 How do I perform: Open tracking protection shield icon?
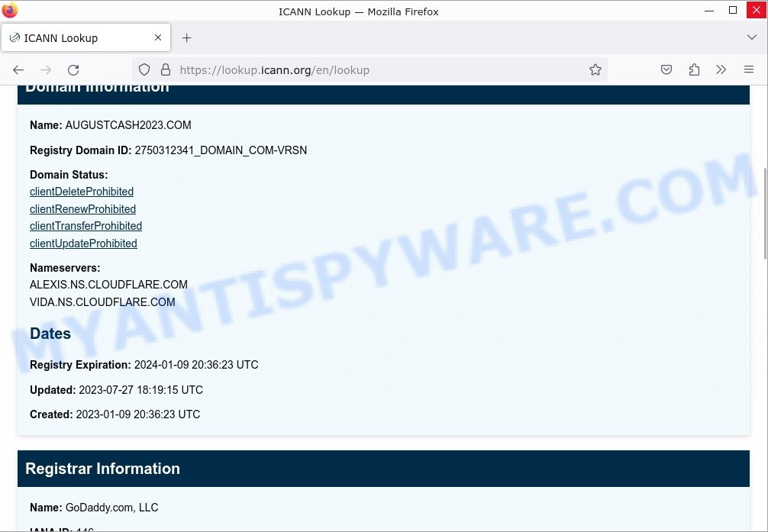[144, 69]
